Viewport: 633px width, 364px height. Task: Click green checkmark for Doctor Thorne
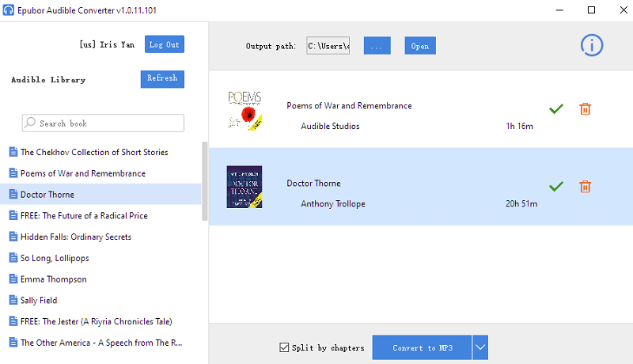click(556, 186)
